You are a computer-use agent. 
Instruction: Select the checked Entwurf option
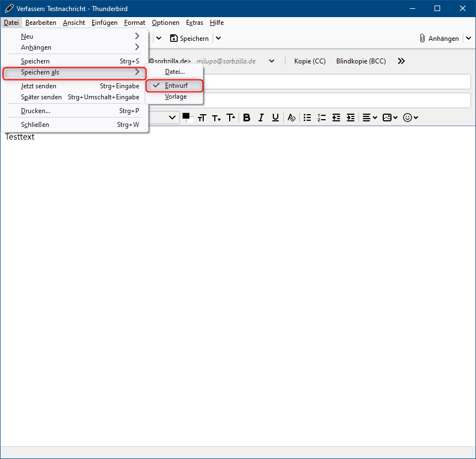tap(176, 86)
